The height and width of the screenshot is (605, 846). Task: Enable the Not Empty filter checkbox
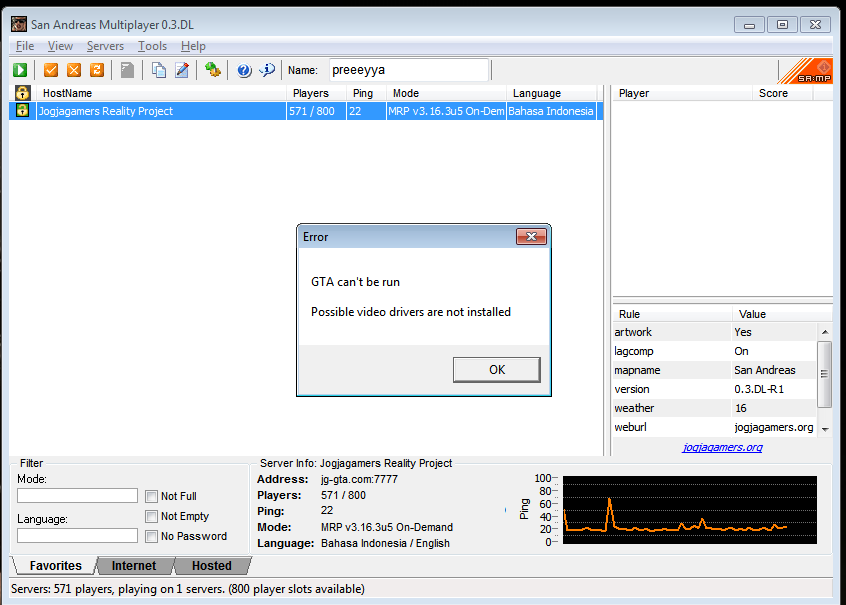tap(152, 516)
